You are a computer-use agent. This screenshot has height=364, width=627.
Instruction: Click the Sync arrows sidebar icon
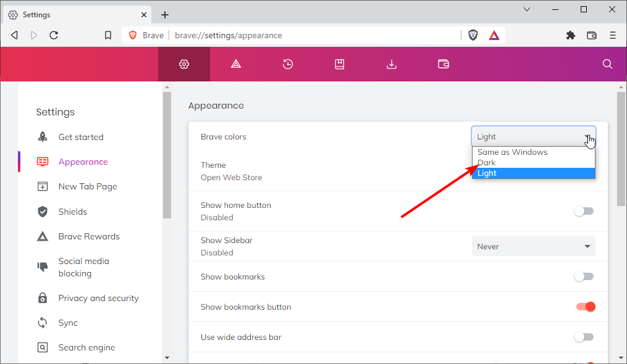(43, 323)
